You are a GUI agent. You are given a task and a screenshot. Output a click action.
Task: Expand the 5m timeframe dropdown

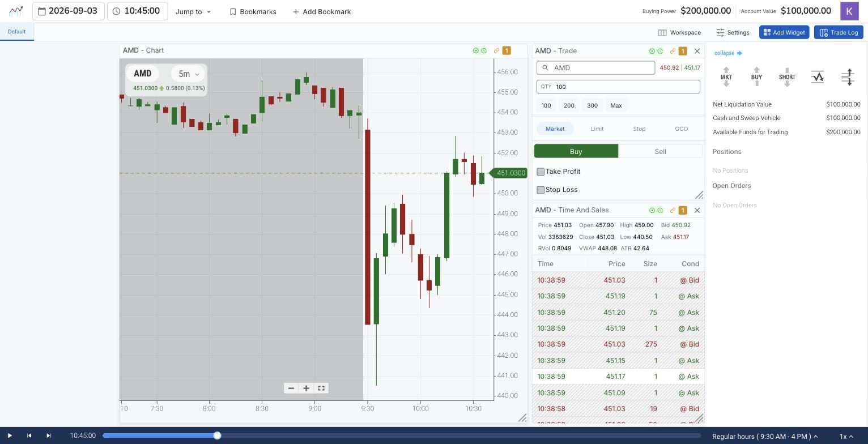click(x=188, y=74)
